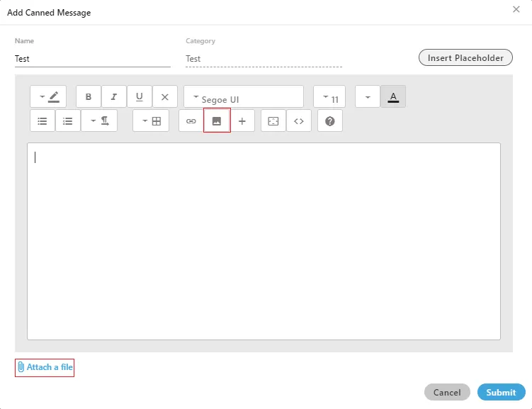Submit the canned message
The height and width of the screenshot is (409, 532).
501,392
